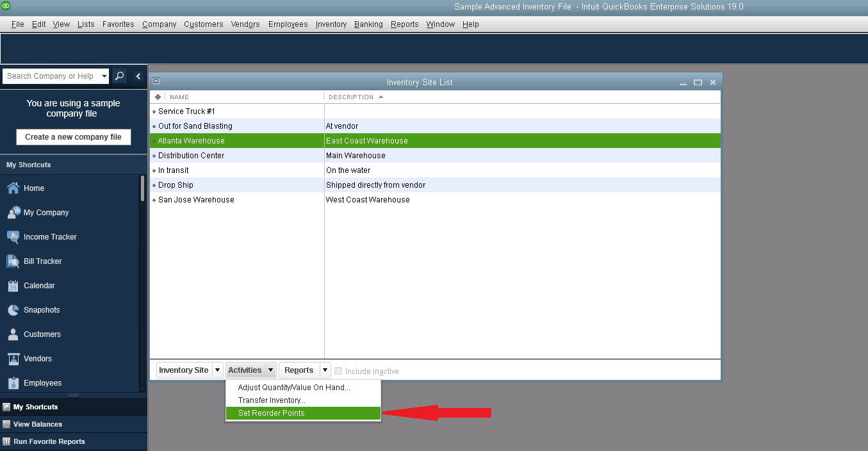
Task: Open Bill Tracker shortcut icon
Action: click(x=13, y=261)
